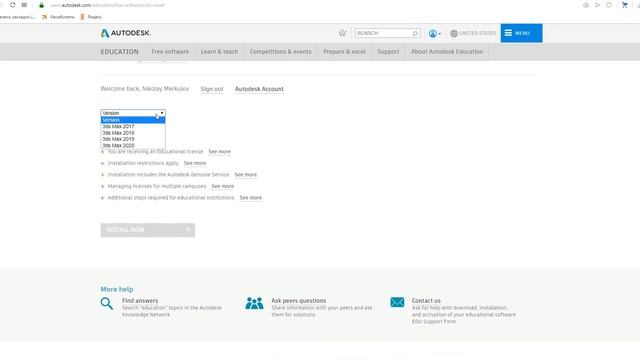This screenshot has width=640, height=360.
Task: Select 3ds Max 2018 from the list
Action: [133, 133]
